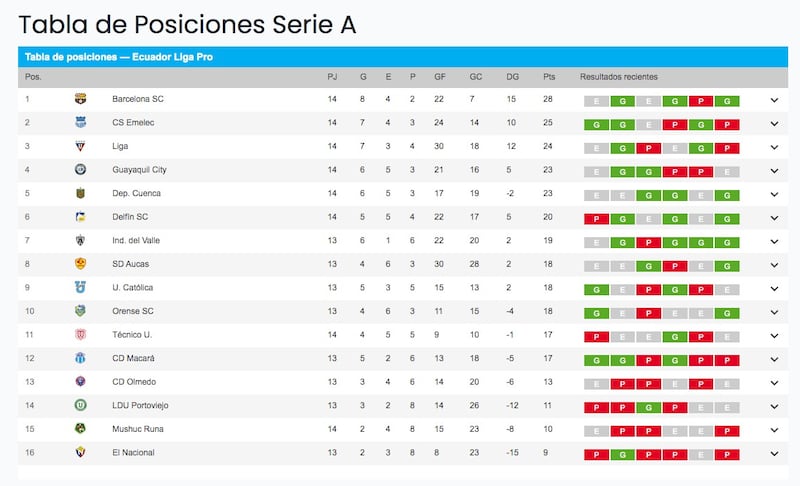Click the Liga team crest icon
The width and height of the screenshot is (800, 486).
click(x=80, y=146)
